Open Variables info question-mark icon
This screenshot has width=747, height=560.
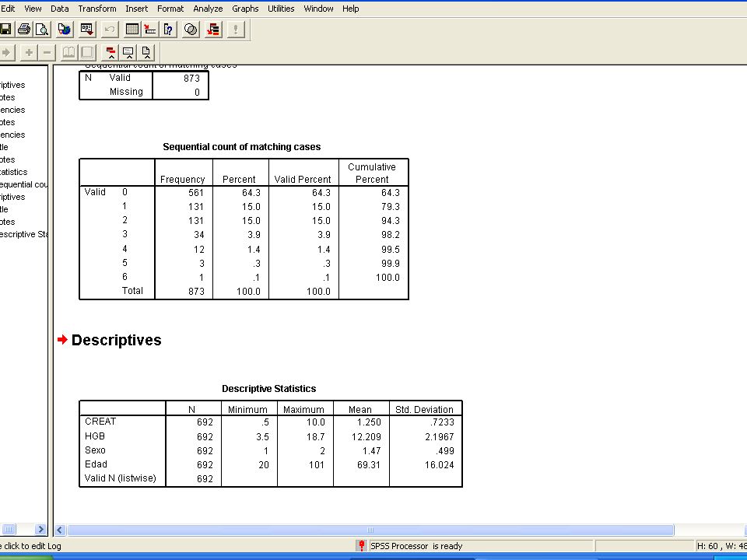pyautogui.click(x=168, y=30)
